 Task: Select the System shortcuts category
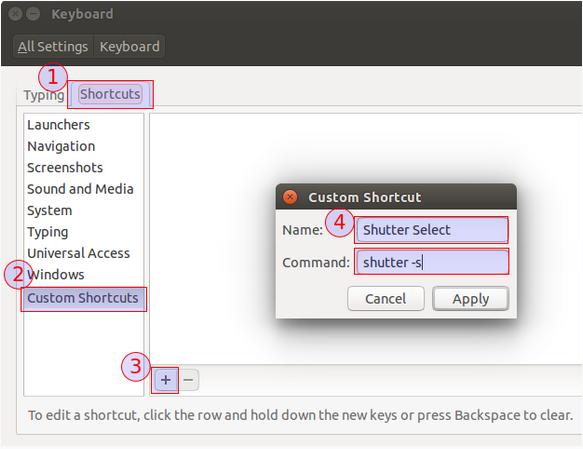coord(49,210)
